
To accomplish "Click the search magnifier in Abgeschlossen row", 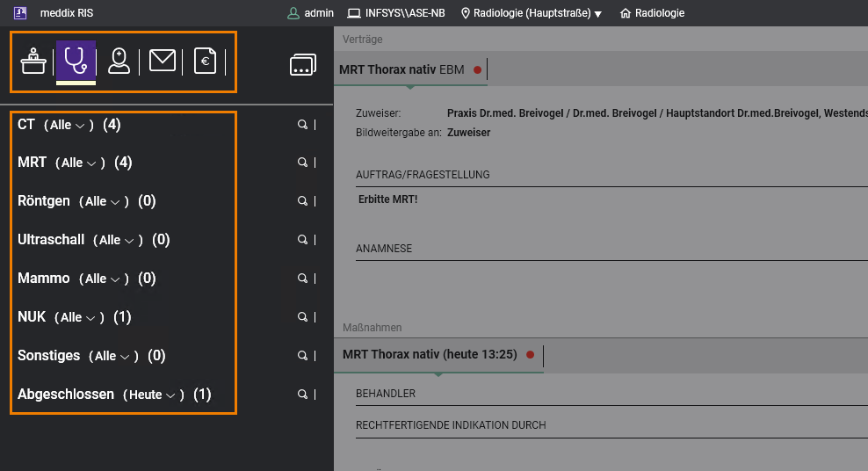I will [302, 395].
